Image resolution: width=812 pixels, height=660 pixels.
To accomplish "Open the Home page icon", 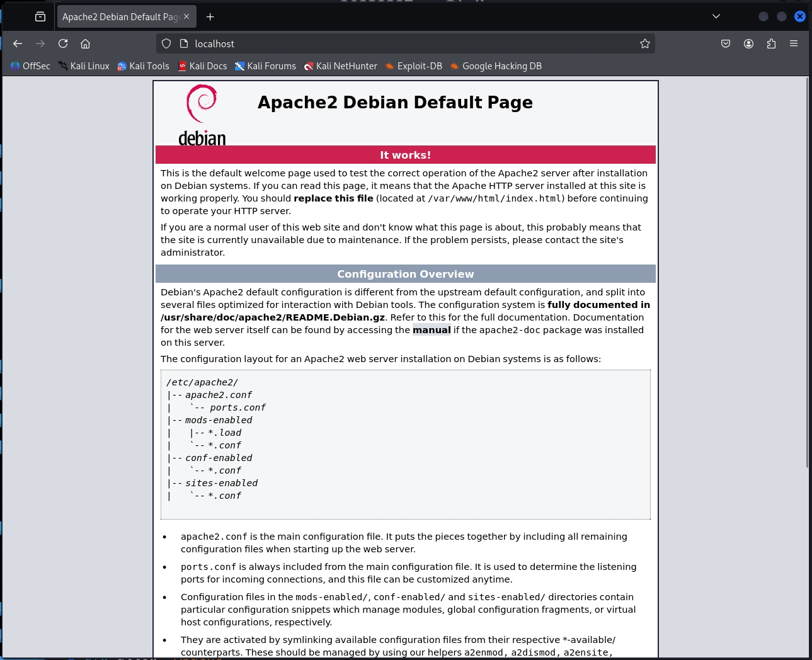I will (x=86, y=43).
